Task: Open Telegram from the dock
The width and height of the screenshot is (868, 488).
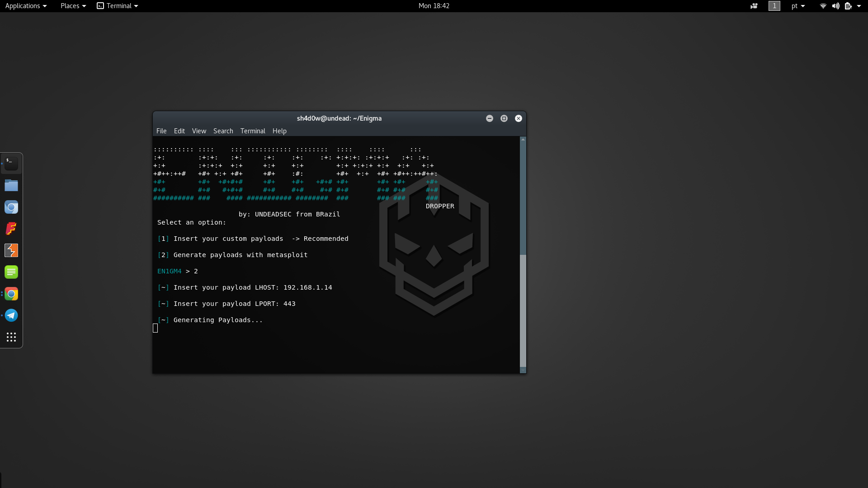Action: [x=11, y=315]
